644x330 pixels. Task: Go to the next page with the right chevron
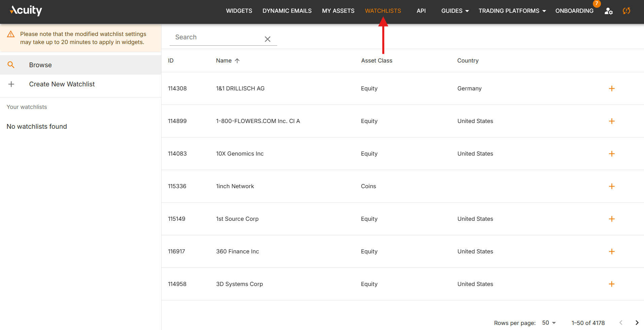637,323
